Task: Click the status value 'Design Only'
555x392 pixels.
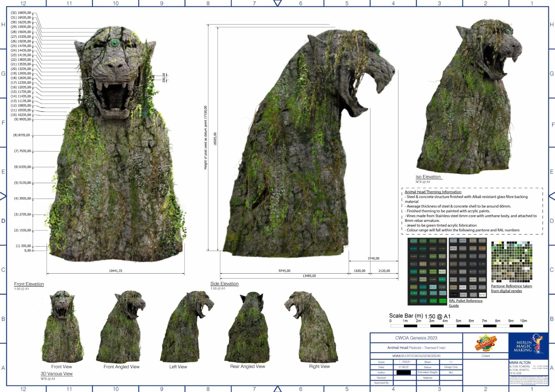Action: (x=451, y=367)
